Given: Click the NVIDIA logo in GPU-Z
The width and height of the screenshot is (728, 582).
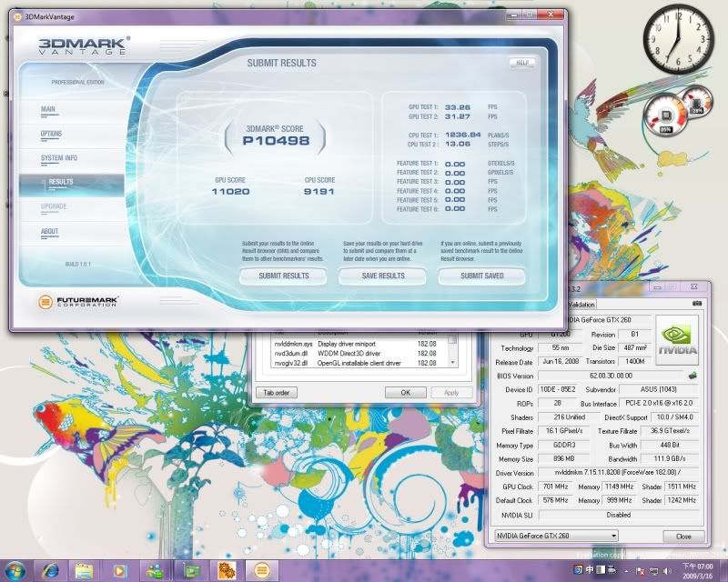Looking at the screenshot, I should tap(677, 340).
